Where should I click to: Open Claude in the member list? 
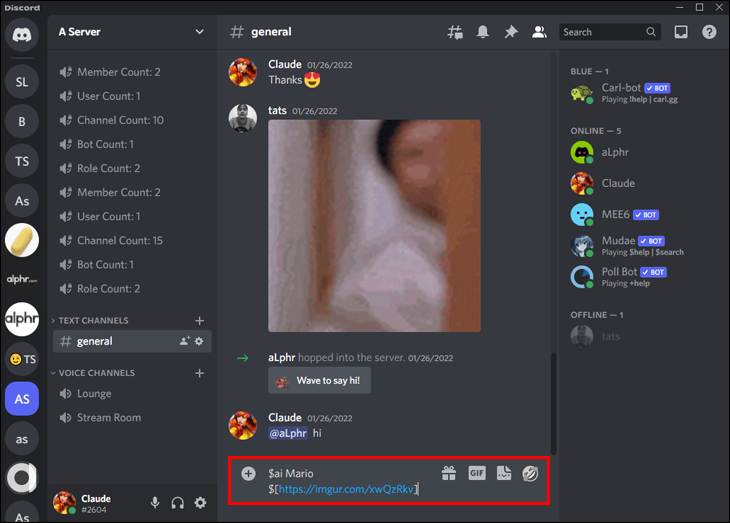[x=642, y=183]
